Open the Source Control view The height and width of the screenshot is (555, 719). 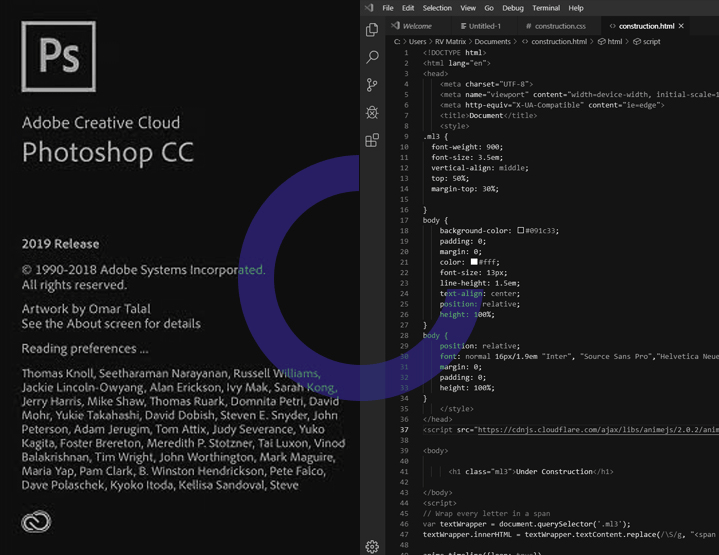click(x=372, y=85)
